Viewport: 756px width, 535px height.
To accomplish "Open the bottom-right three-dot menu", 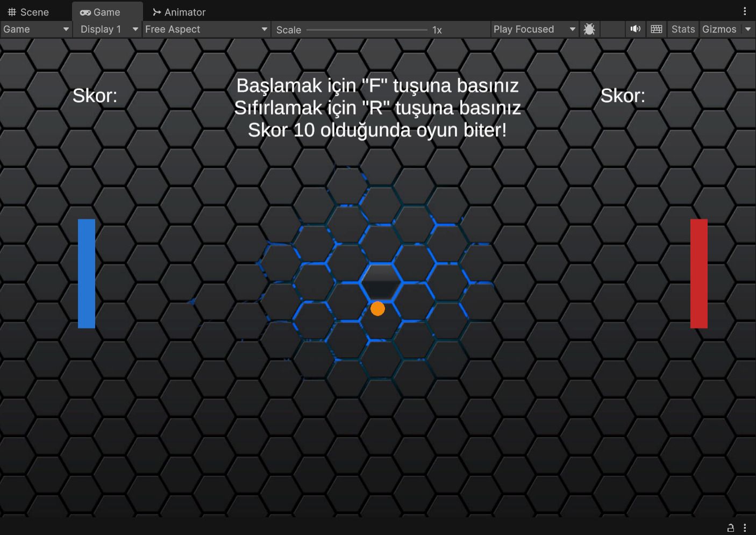I will point(745,527).
